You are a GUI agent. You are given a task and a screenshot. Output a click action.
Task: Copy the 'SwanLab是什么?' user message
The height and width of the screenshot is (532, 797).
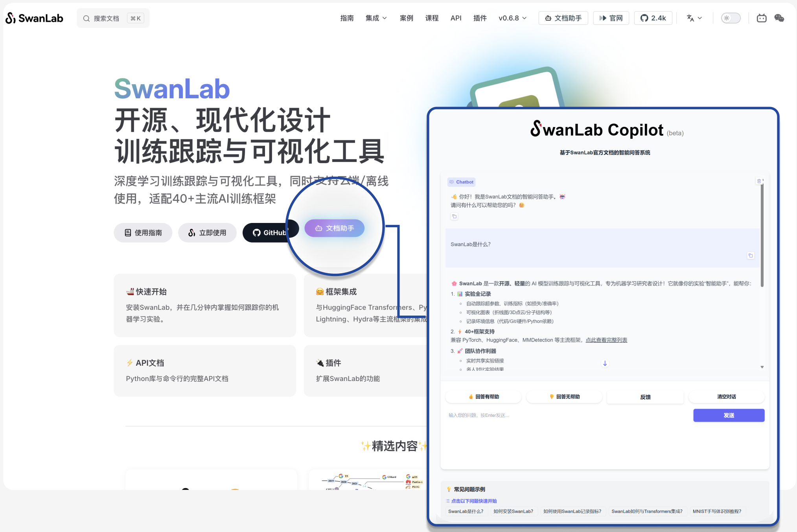750,256
